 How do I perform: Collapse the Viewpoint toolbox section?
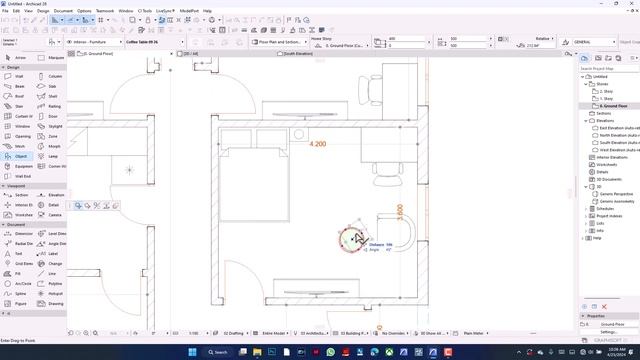pyautogui.click(x=3, y=186)
